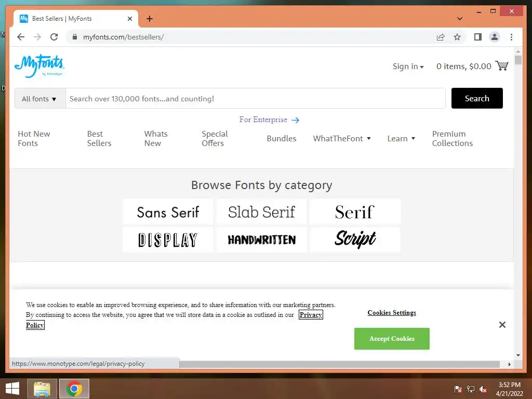Click the horizontal scrollbar right arrow
The image size is (532, 399).
509,364
